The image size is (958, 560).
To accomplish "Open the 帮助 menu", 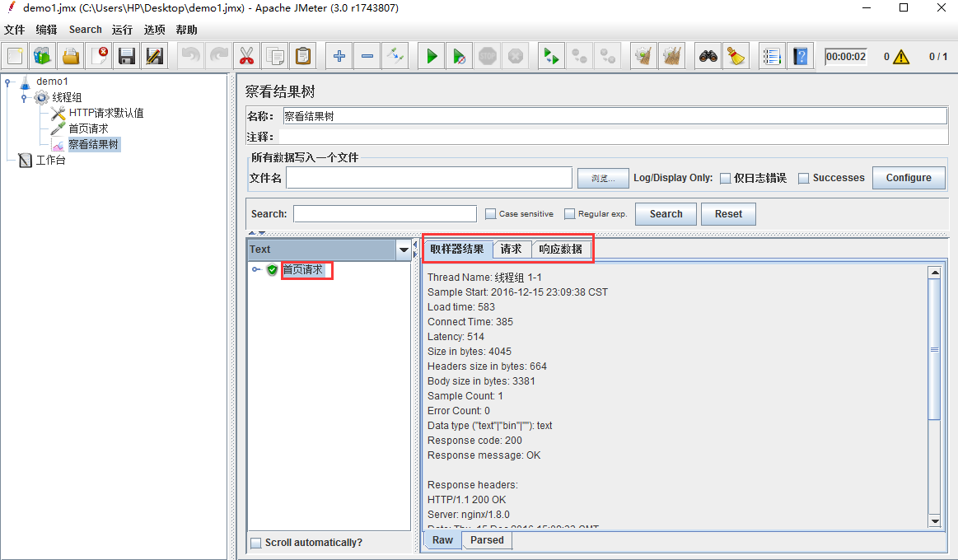I will 186,30.
